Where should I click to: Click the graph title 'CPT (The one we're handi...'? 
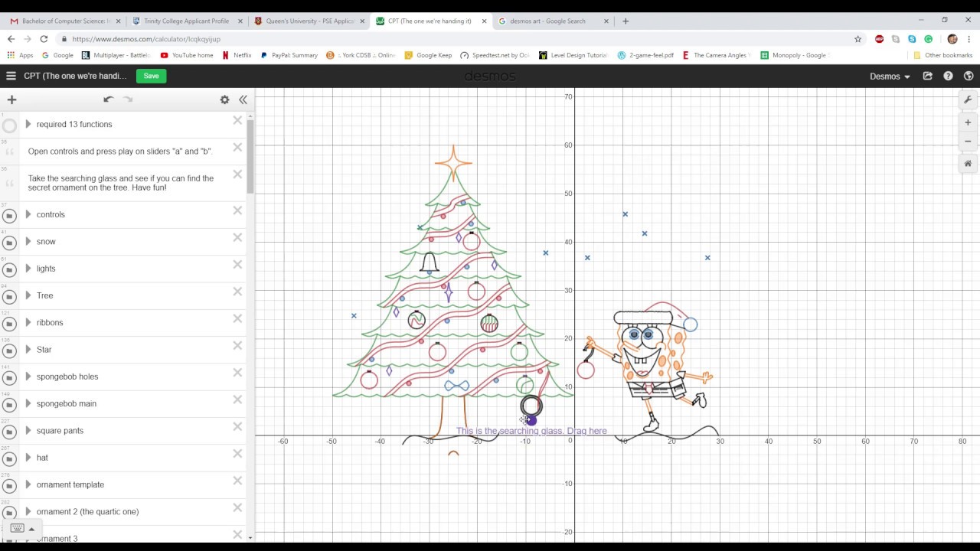click(75, 76)
